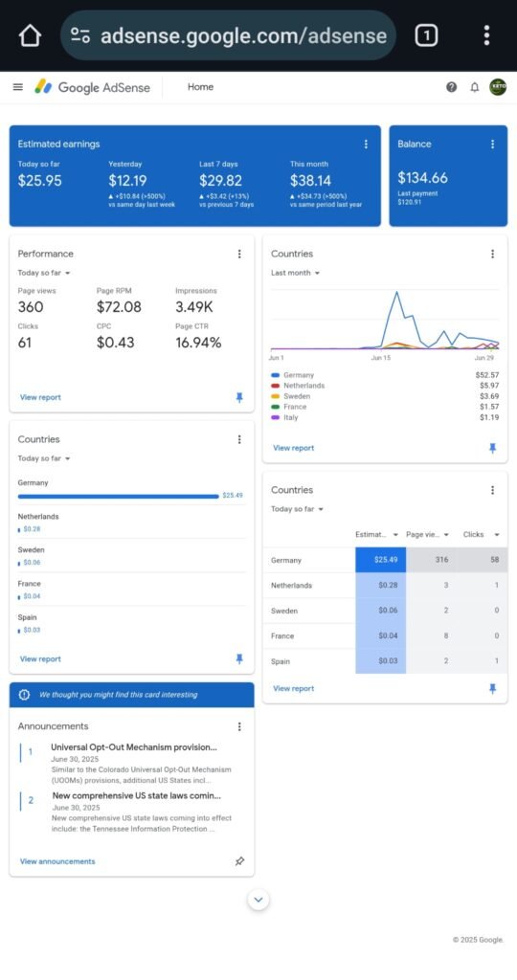Viewport: 517px width, 980px height.
Task: Open the account profile avatar
Action: coord(498,87)
